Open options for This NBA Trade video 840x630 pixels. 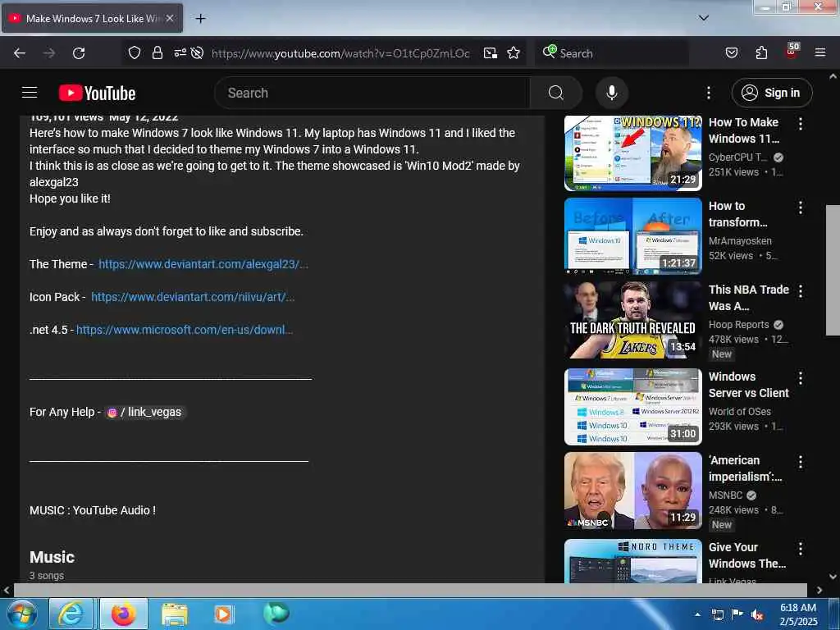(801, 291)
